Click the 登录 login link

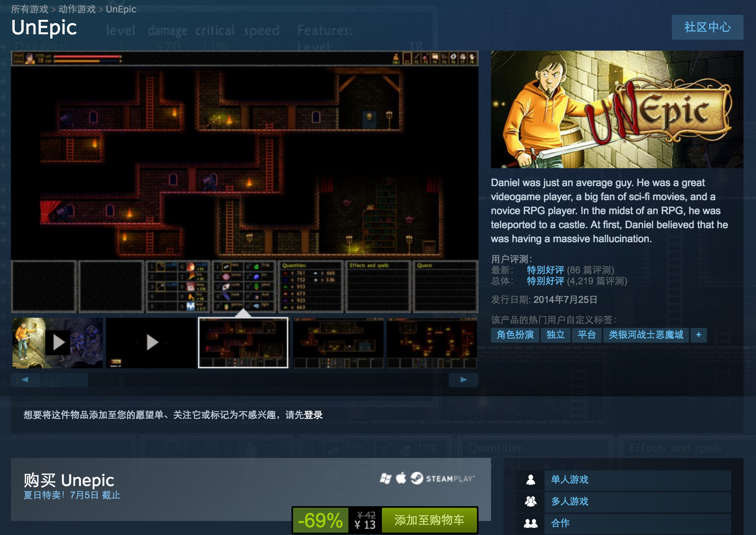point(313,415)
